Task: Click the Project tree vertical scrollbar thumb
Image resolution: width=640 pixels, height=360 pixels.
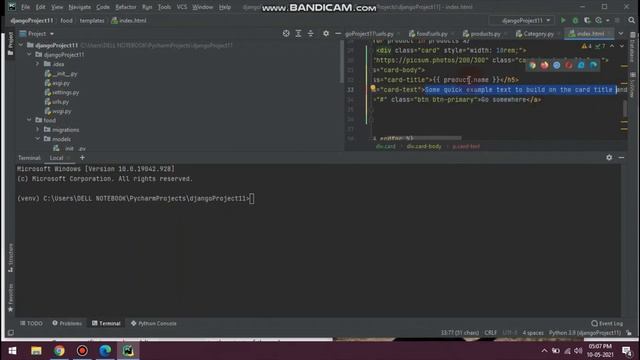Action: (341, 61)
